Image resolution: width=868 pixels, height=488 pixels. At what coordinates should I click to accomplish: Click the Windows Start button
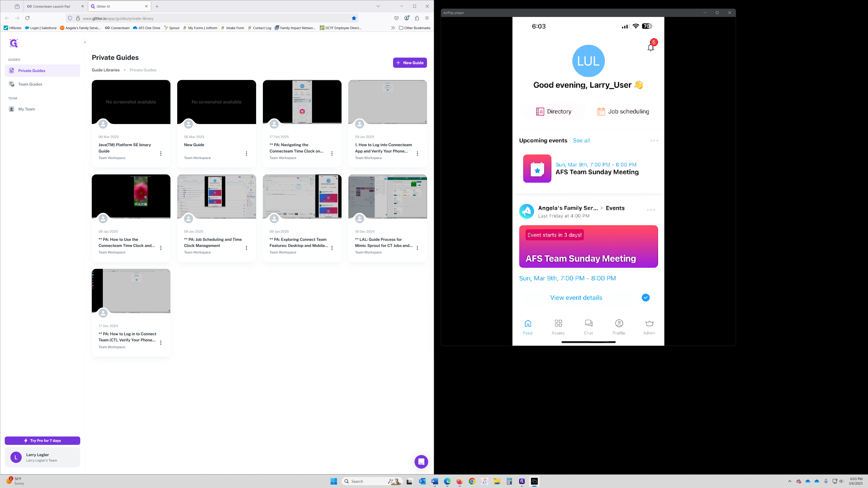click(334, 481)
